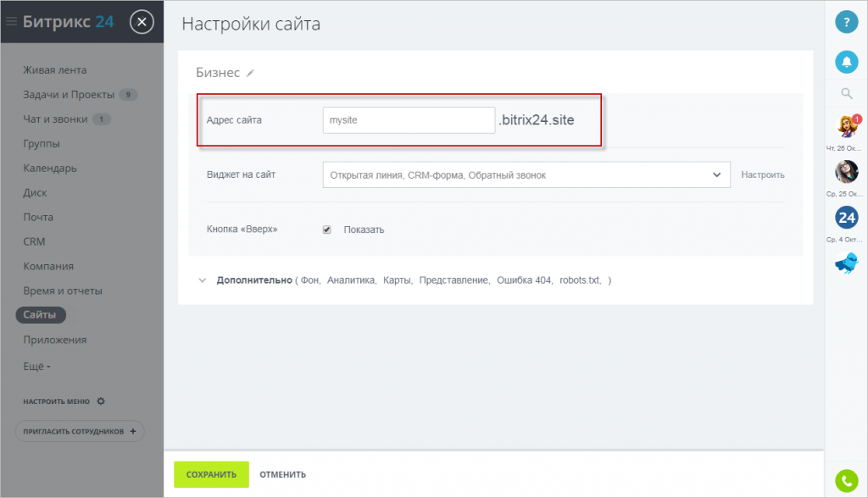Open Компания in the sidebar
The image size is (868, 498).
coord(48,266)
